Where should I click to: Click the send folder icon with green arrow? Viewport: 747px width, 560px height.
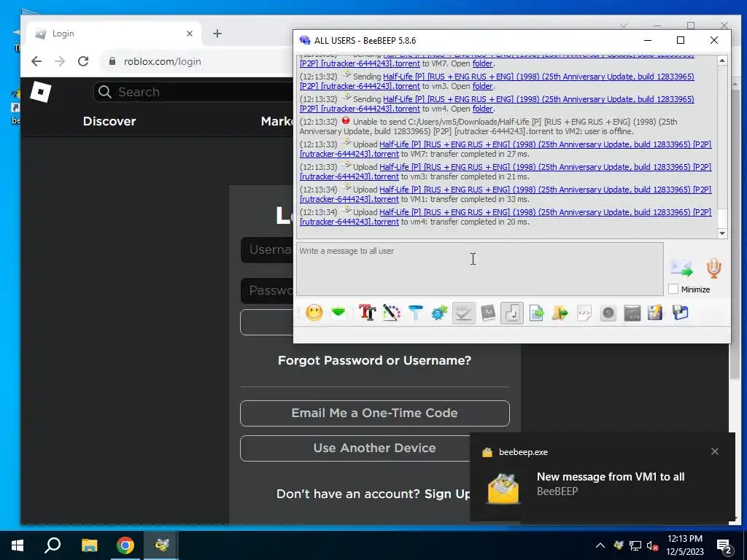tap(560, 313)
